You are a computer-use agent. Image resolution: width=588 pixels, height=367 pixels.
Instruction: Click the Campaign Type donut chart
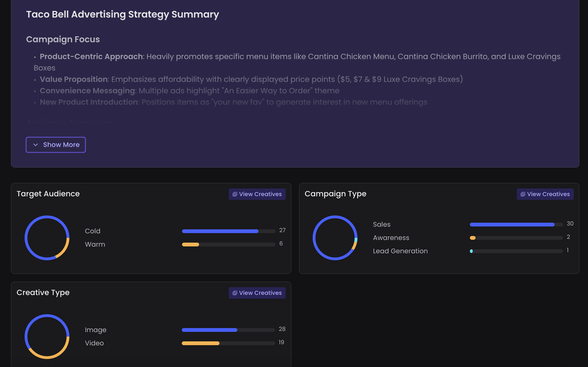(x=335, y=238)
